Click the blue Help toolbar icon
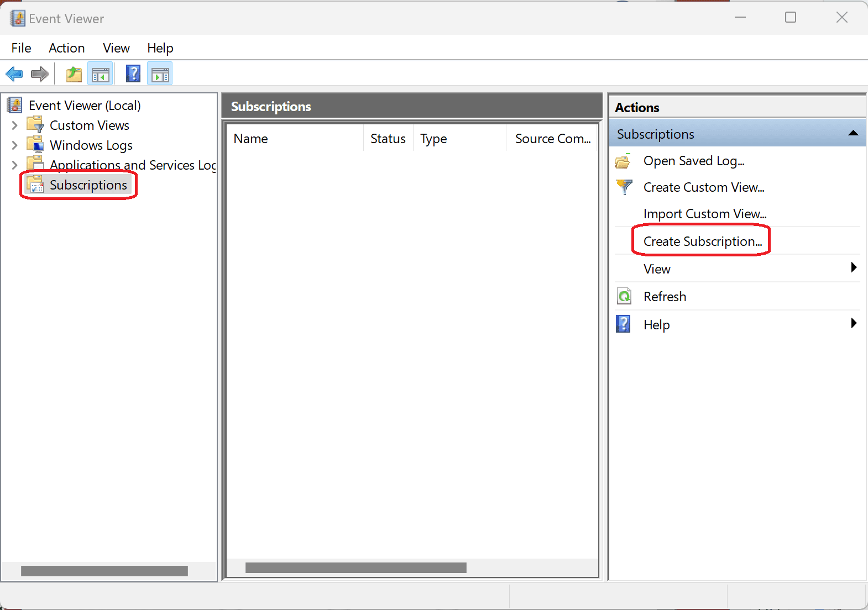The width and height of the screenshot is (868, 610). click(133, 73)
